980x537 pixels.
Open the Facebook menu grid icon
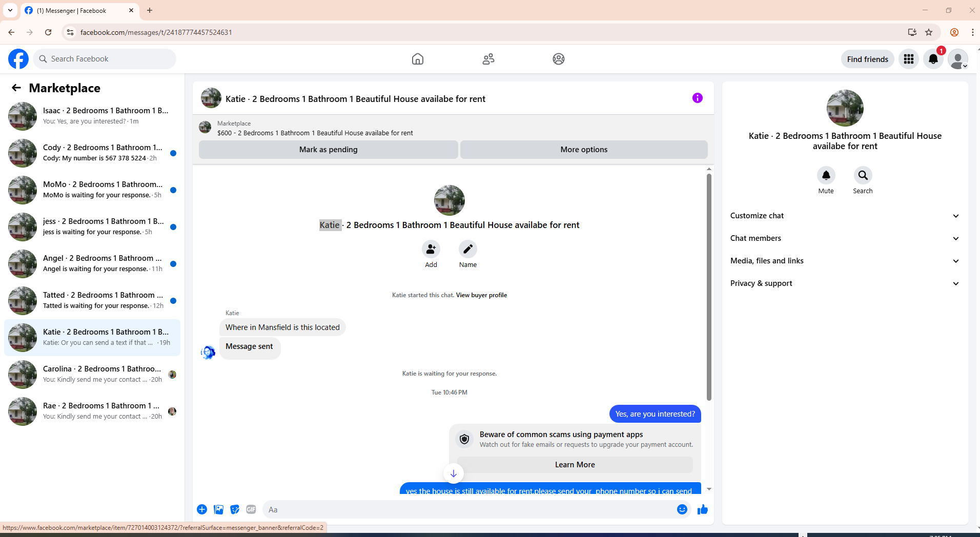click(909, 59)
